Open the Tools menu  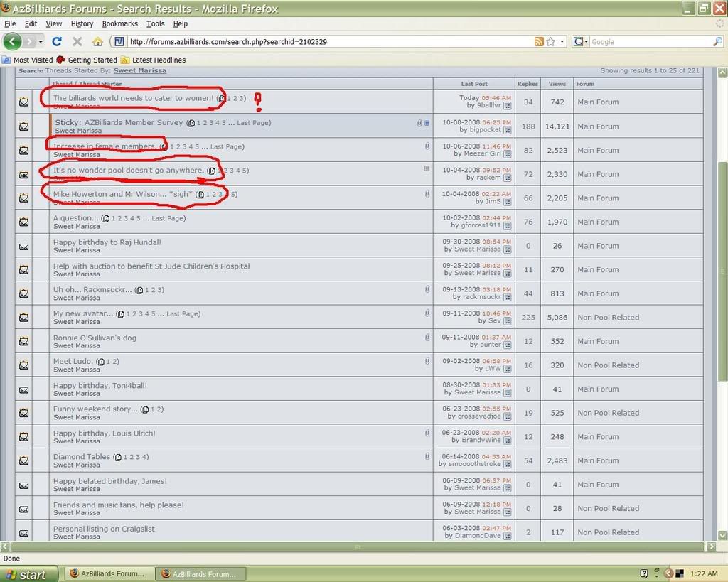(155, 23)
